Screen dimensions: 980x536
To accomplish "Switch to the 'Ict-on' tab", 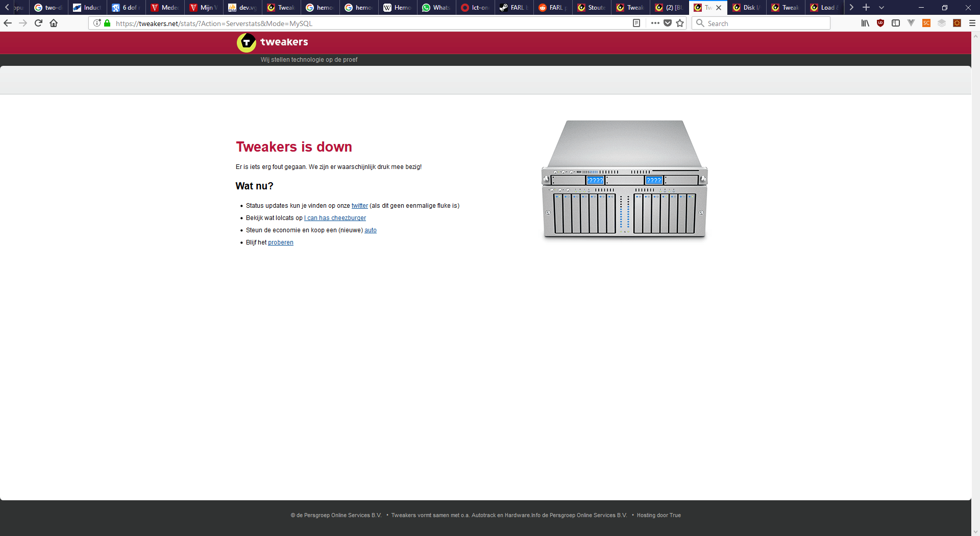I will [475, 8].
